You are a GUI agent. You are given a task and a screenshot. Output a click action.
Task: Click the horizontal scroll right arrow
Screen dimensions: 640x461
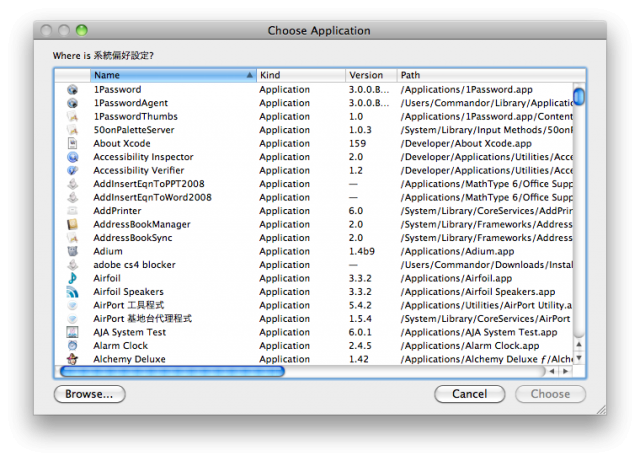point(565,371)
